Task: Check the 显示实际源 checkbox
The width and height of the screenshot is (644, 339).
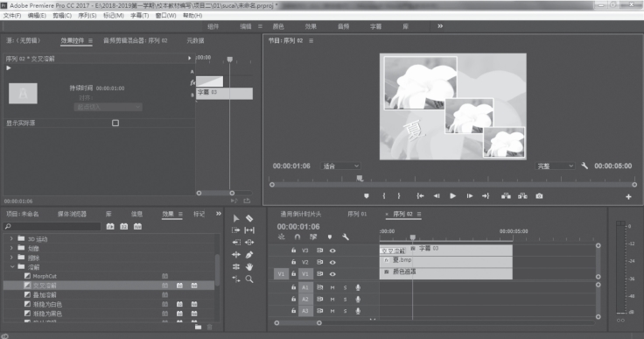Action: point(115,123)
